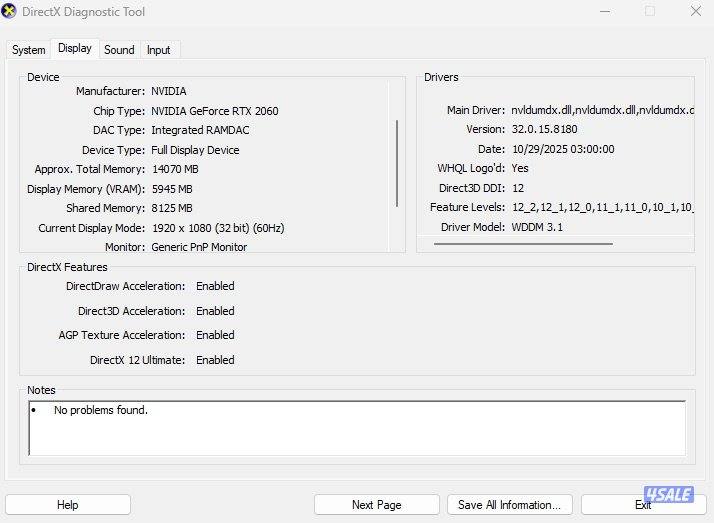Click DirectX 12 Ultimate Enabled status
714x523 pixels.
coord(215,360)
